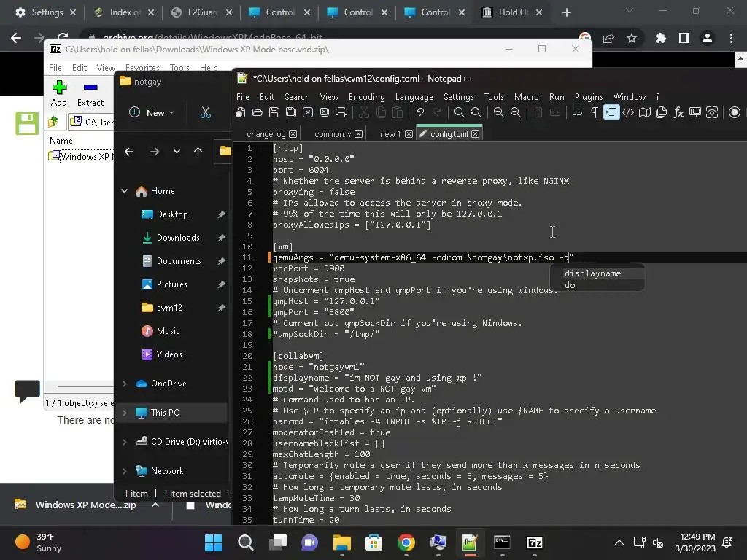This screenshot has height=560, width=747.
Task: Open the Plugins menu in Notepad++
Action: tap(589, 97)
